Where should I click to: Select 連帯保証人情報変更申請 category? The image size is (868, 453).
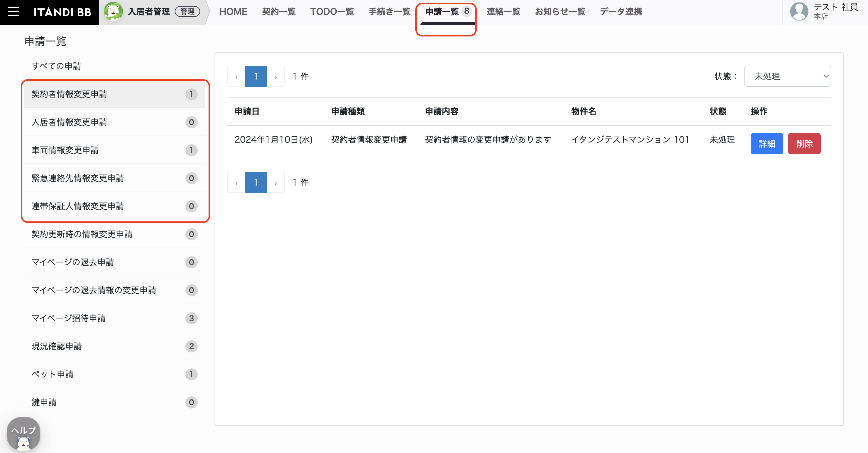pos(115,206)
